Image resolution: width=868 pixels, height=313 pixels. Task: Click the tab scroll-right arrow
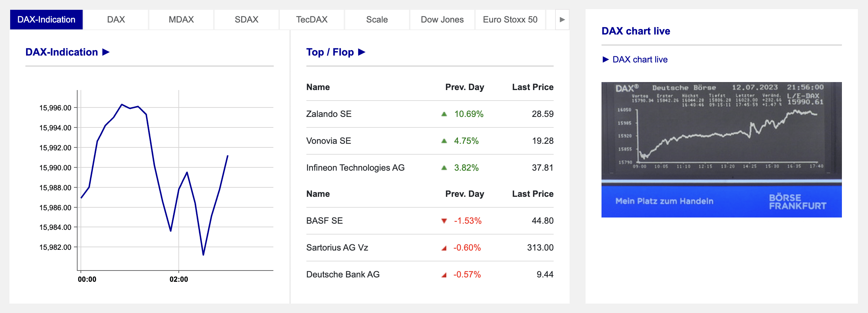pyautogui.click(x=562, y=20)
